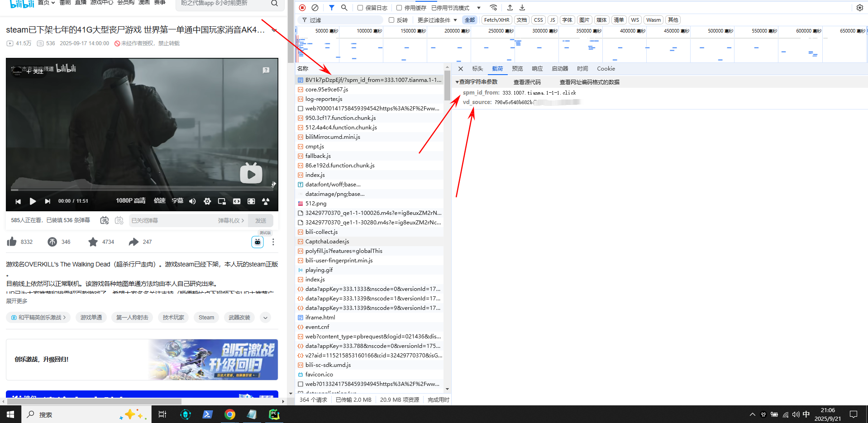Filter requests by CSS
Image resolution: width=868 pixels, height=423 pixels.
pos(538,20)
